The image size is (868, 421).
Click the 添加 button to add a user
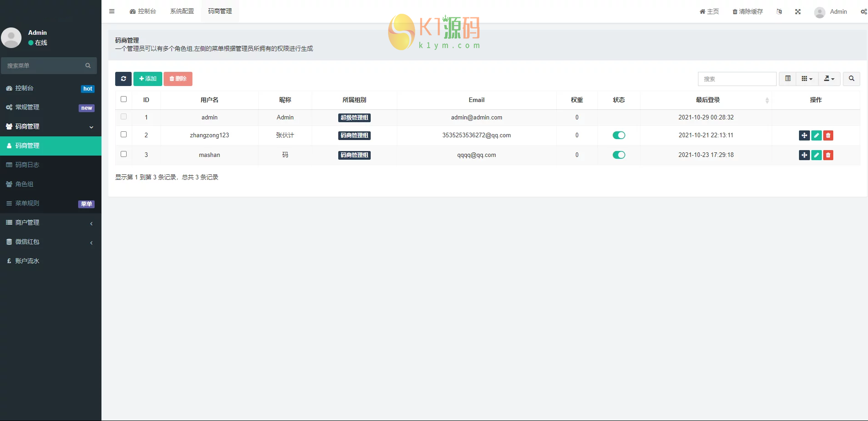(147, 79)
